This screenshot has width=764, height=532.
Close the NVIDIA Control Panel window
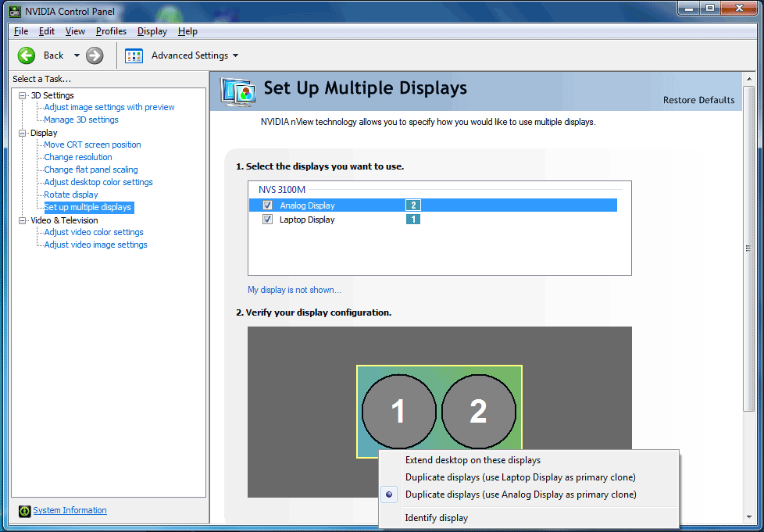coord(740,9)
